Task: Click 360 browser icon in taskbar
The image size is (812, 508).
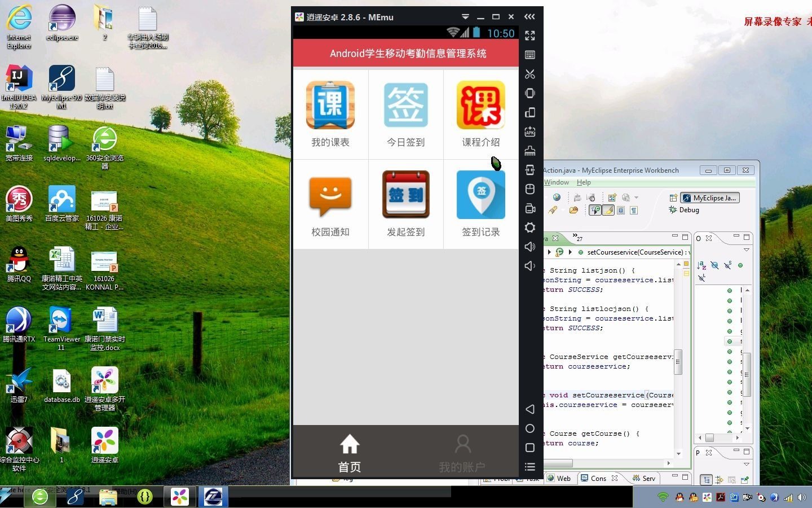Action: pyautogui.click(x=40, y=496)
